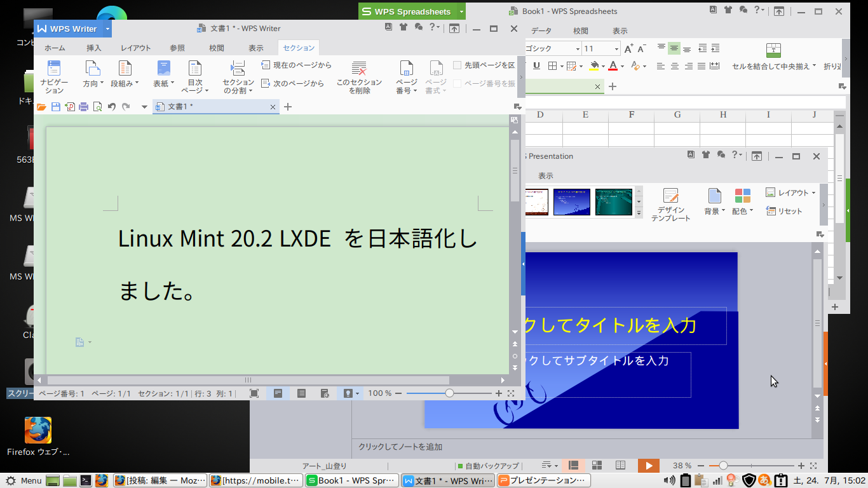
Task: Click the Increase Indent icon in Spreadsheets
Action: click(x=715, y=48)
